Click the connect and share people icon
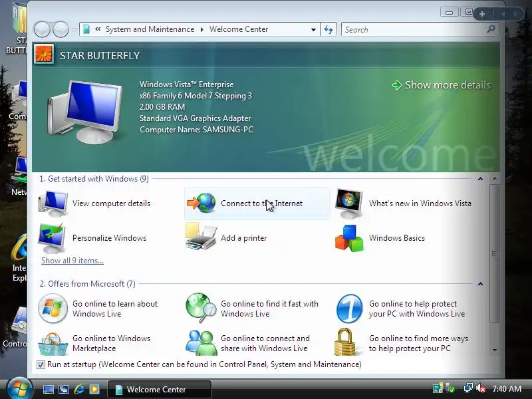 201,342
